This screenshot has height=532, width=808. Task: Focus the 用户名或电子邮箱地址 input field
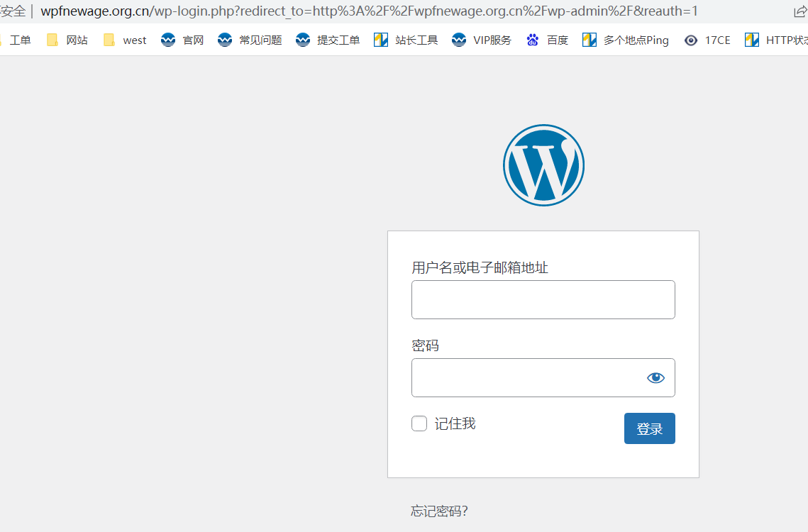(x=543, y=299)
